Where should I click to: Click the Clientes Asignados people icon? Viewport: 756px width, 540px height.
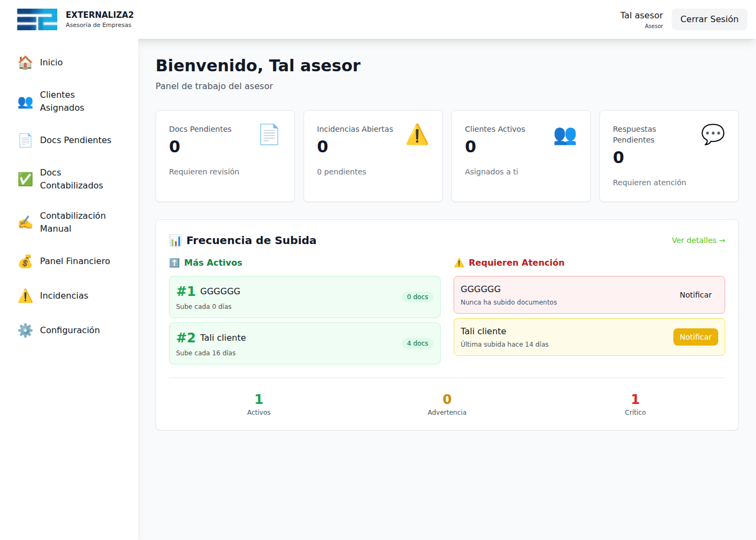pos(25,102)
